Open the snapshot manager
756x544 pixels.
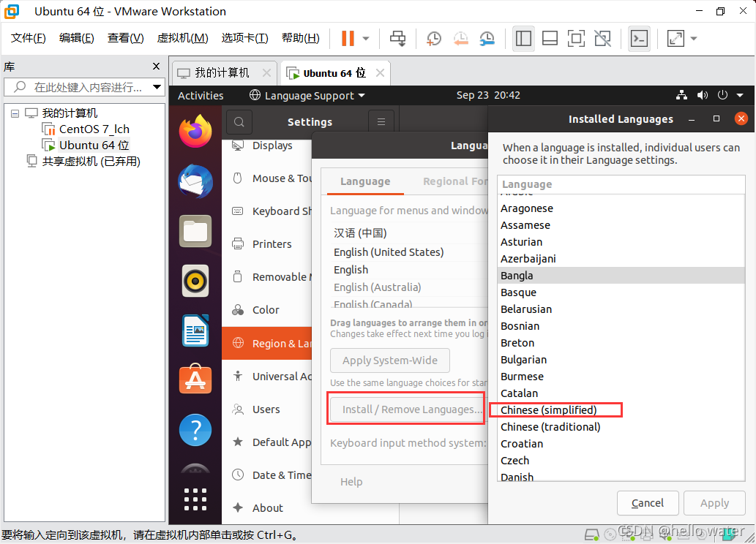pos(487,39)
